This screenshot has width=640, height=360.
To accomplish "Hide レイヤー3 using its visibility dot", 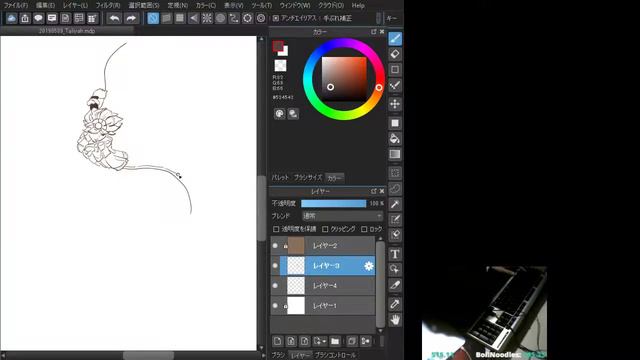I will click(275, 266).
